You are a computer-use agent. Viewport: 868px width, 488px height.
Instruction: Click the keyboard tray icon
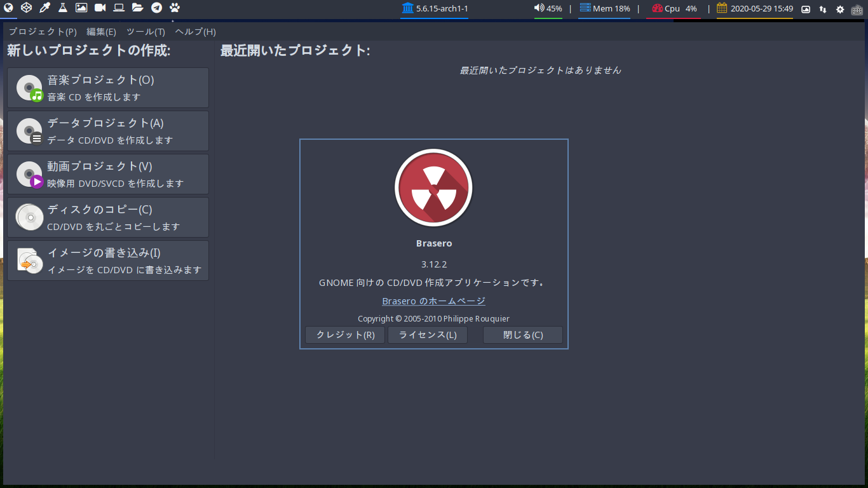[x=857, y=9]
